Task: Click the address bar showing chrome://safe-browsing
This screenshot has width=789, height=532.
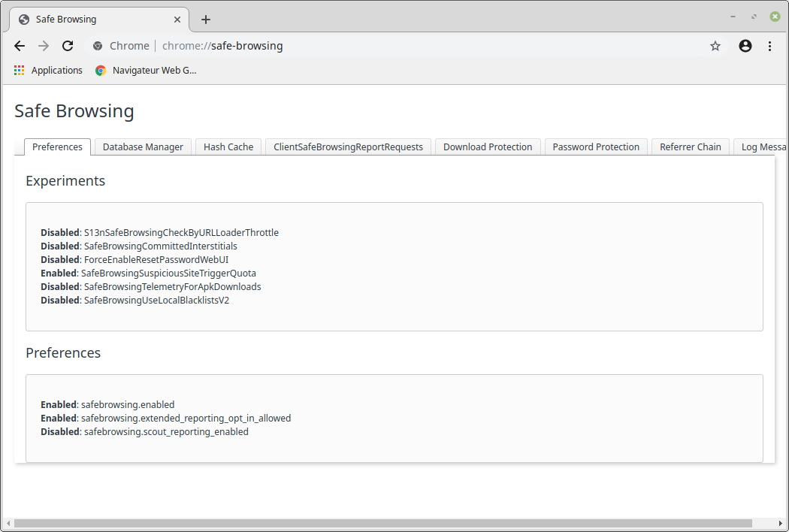Action: (x=376, y=46)
